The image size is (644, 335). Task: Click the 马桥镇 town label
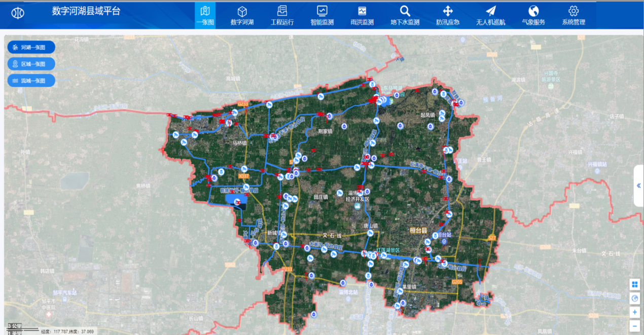pyautogui.click(x=239, y=143)
